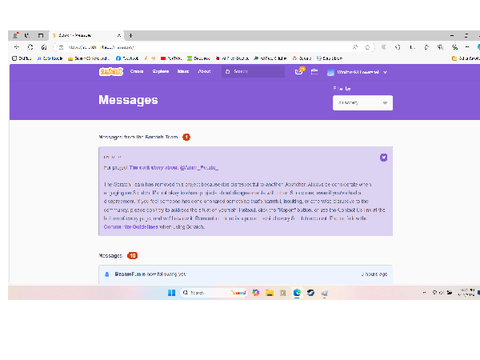Open the tab actions icon in the tab strip
The image size is (480, 360).
(40, 35)
